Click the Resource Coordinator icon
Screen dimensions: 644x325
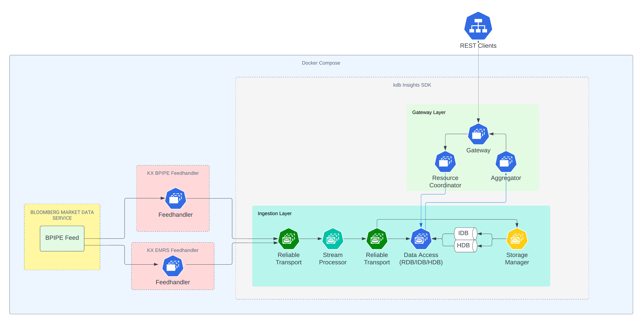[x=445, y=161]
